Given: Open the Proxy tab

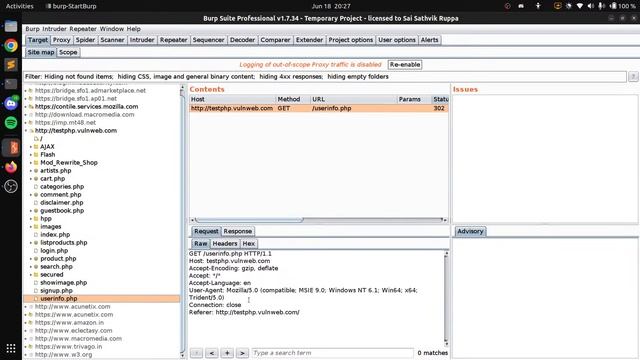Looking at the screenshot, I should coord(62,40).
